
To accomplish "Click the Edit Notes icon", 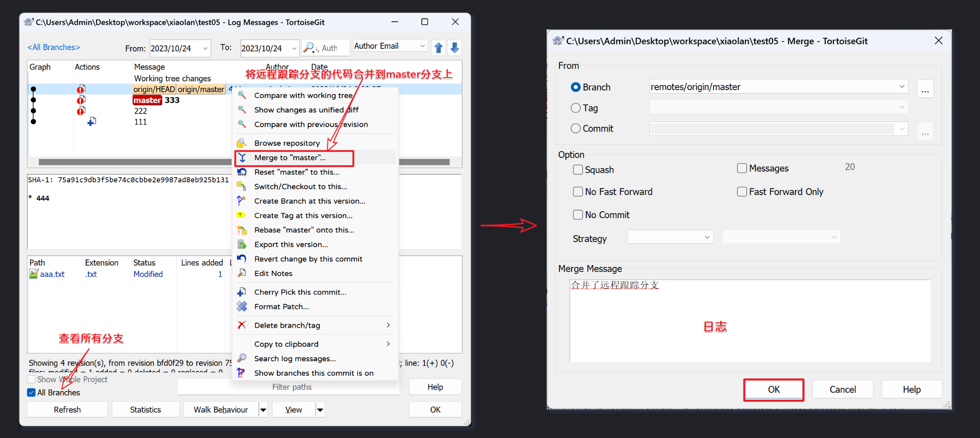I will click(242, 273).
